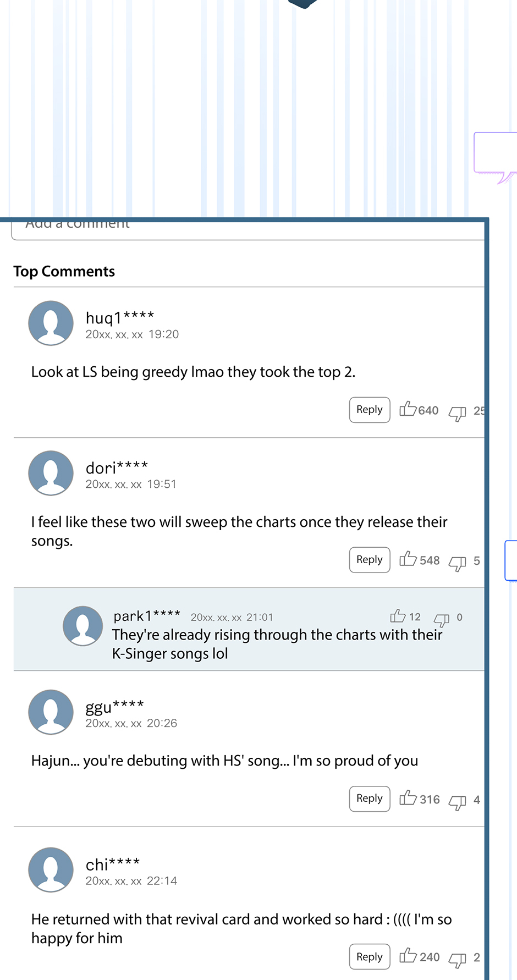
Task: Reply to ggu's comment
Action: [x=370, y=799]
